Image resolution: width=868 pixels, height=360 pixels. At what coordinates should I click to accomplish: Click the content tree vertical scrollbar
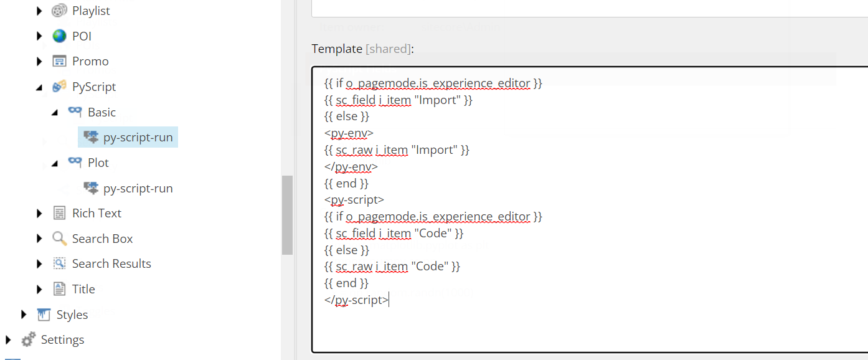287,215
